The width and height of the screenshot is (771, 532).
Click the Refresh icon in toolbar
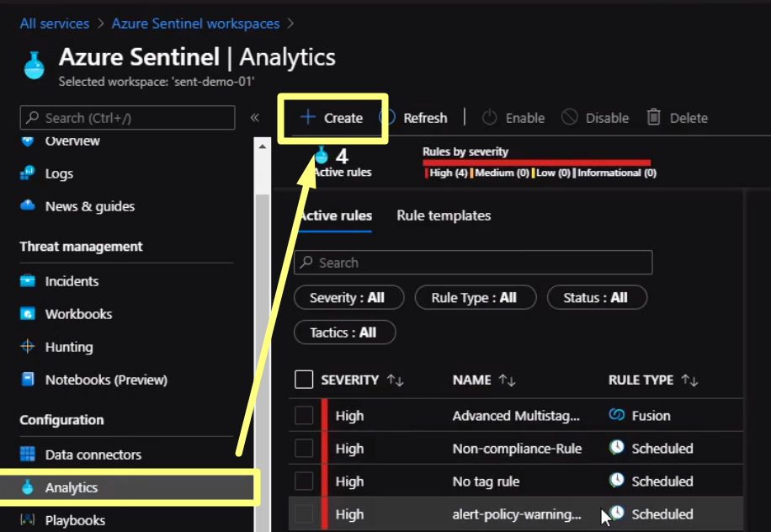coord(388,118)
